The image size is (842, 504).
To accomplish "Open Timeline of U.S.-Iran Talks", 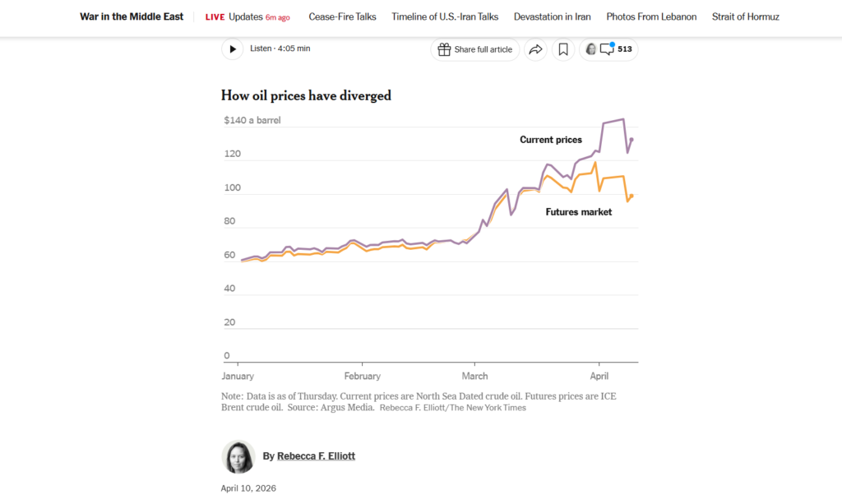I will coord(444,16).
